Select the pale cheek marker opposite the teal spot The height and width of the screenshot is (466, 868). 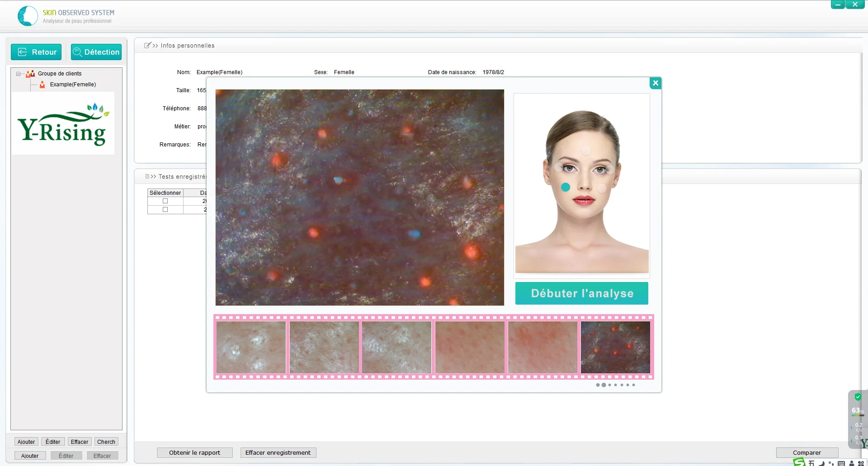[x=602, y=188]
